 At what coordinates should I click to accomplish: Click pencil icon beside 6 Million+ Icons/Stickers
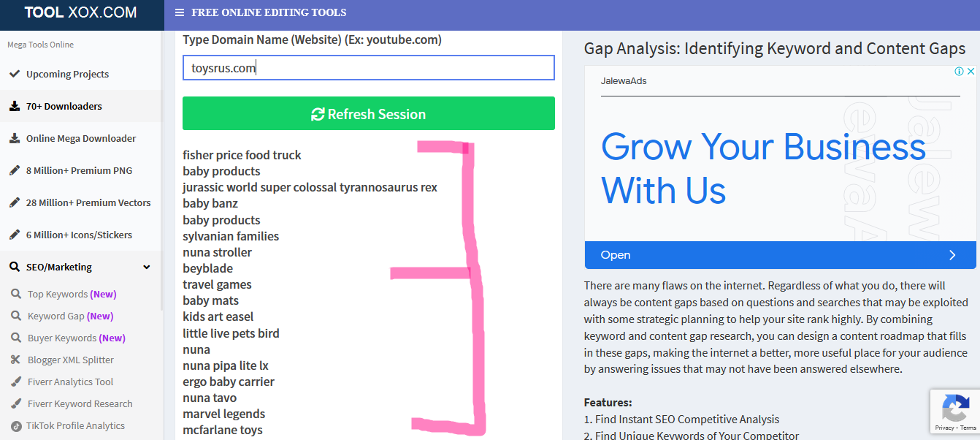point(14,235)
